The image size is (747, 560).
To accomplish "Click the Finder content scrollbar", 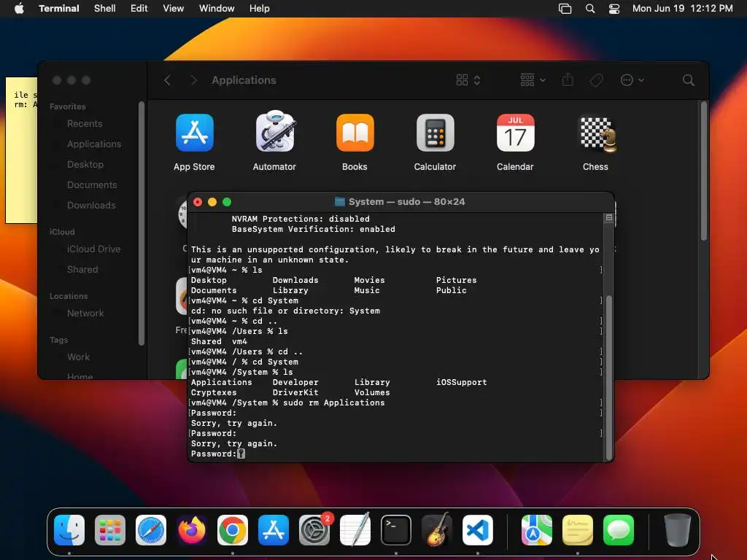I will (704, 171).
